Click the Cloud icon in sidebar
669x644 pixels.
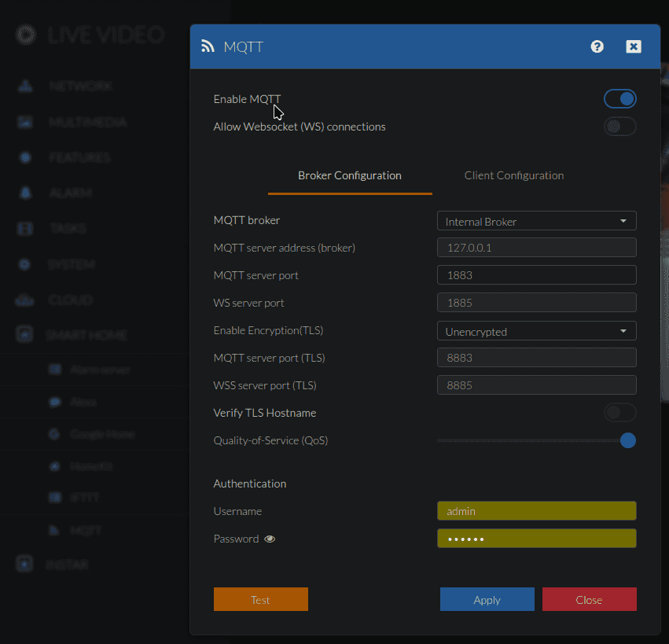click(26, 300)
